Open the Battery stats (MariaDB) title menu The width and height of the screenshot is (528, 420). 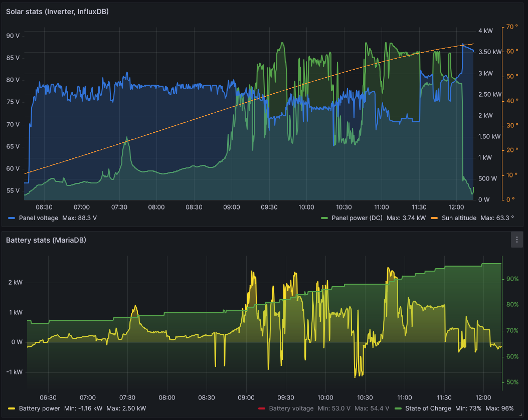pos(46,240)
